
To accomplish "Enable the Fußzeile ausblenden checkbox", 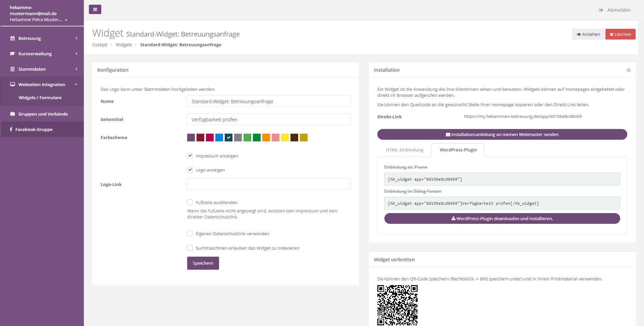I will click(190, 202).
